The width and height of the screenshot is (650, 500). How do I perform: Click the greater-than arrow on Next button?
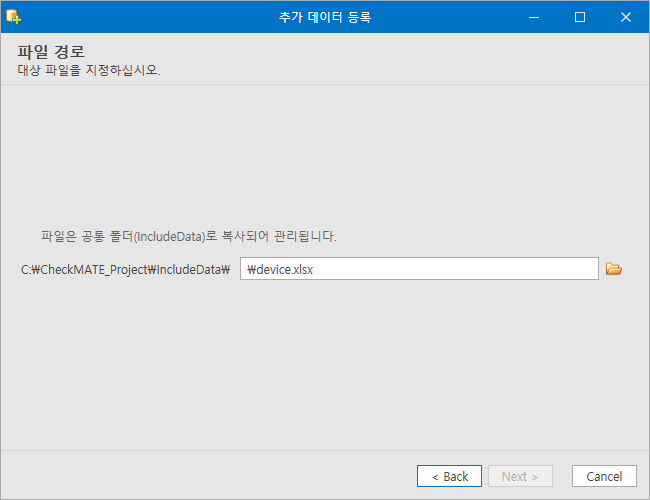[x=535, y=477]
